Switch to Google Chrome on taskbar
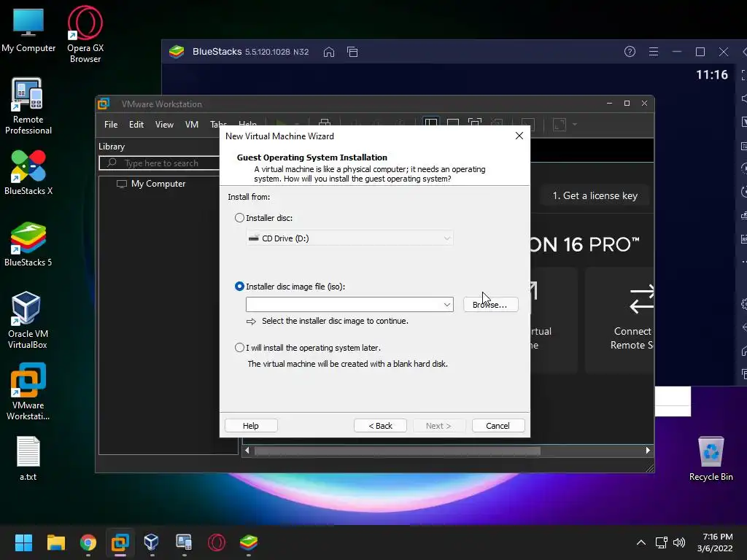 (88, 542)
